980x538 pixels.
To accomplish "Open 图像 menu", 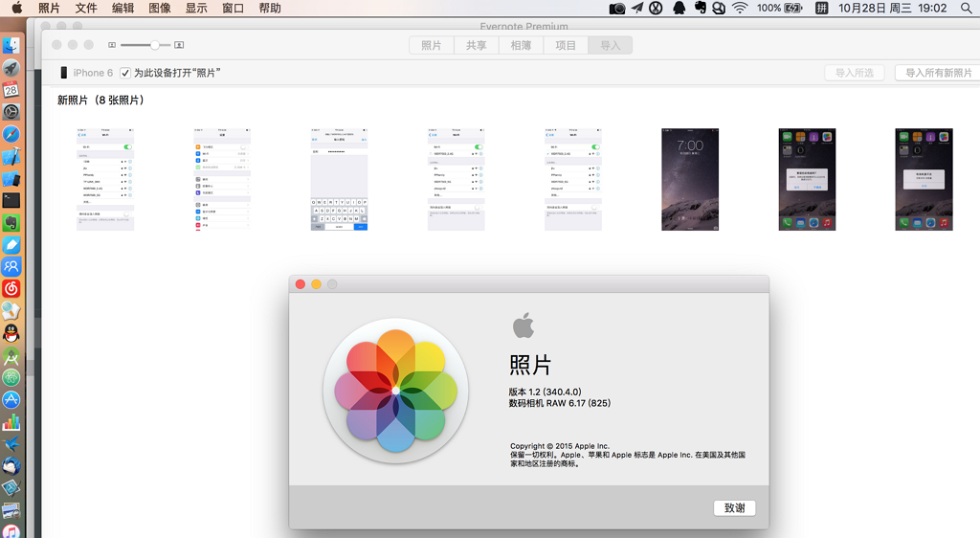I will coord(160,8).
